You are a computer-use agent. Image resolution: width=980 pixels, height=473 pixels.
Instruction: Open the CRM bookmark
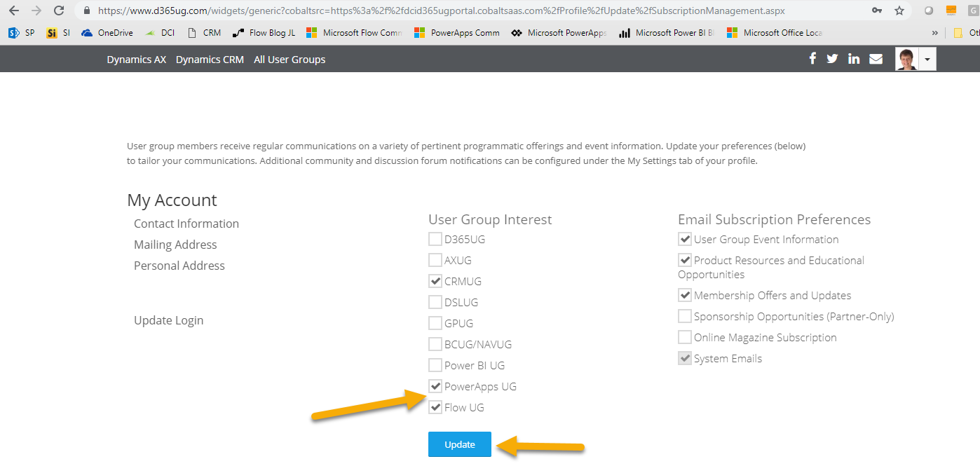coord(203,32)
